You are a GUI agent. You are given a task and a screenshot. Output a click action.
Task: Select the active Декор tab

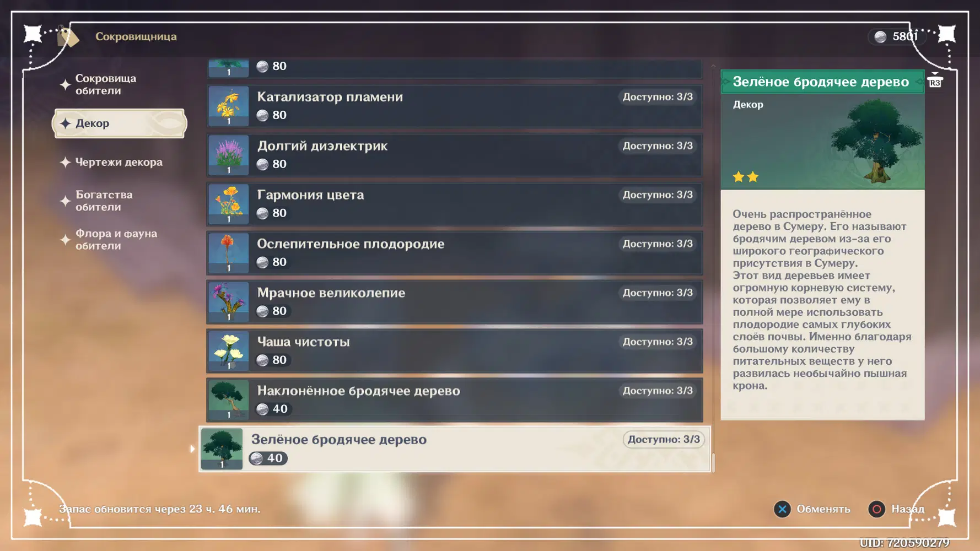click(120, 123)
